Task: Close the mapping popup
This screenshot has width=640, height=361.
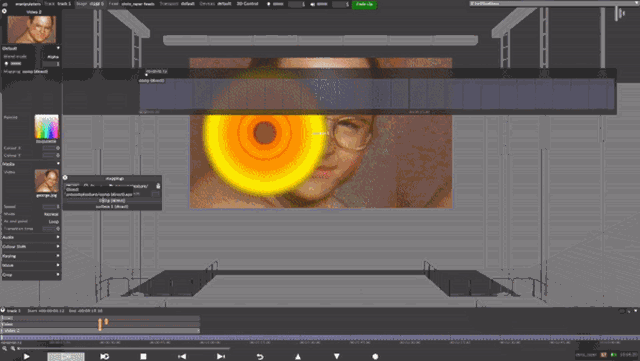Action: pos(65,178)
